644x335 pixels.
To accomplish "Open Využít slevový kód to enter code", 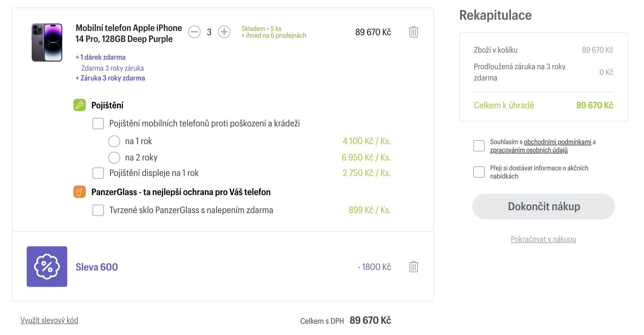I will coord(49,320).
